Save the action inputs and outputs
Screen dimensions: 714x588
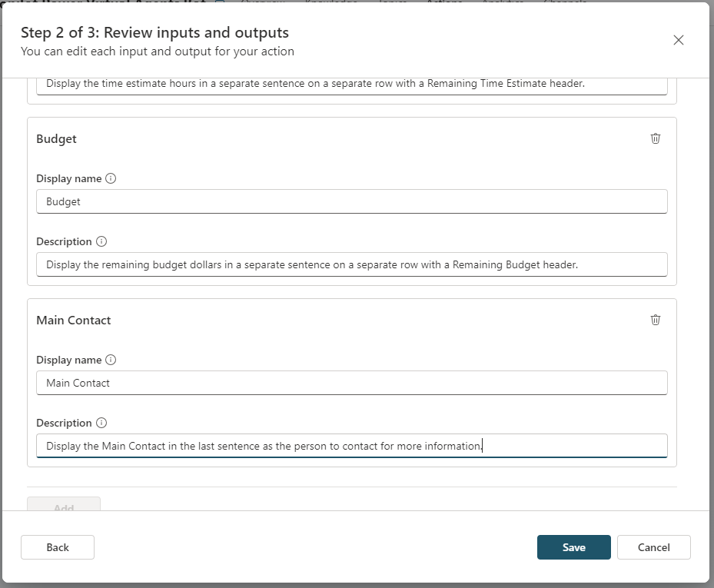[573, 547]
